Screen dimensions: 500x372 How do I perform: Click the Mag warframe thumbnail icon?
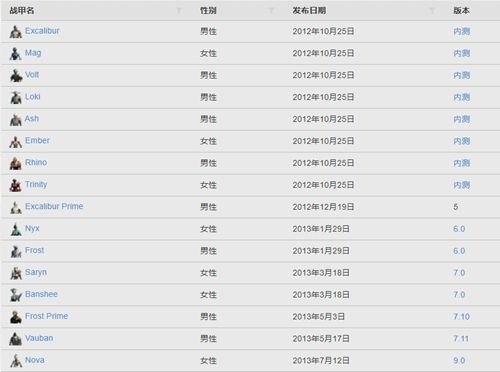point(16,54)
